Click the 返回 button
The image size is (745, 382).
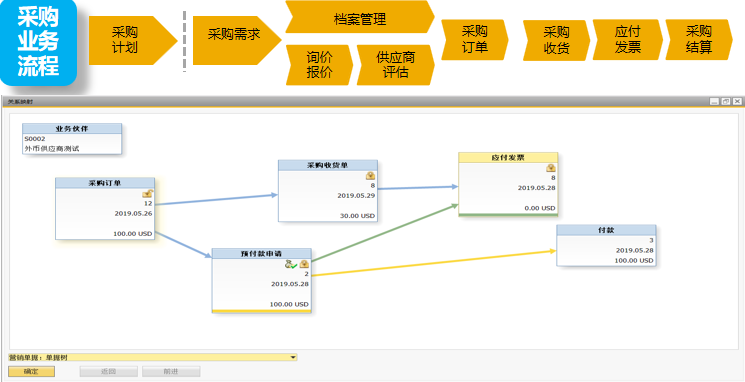coord(109,372)
